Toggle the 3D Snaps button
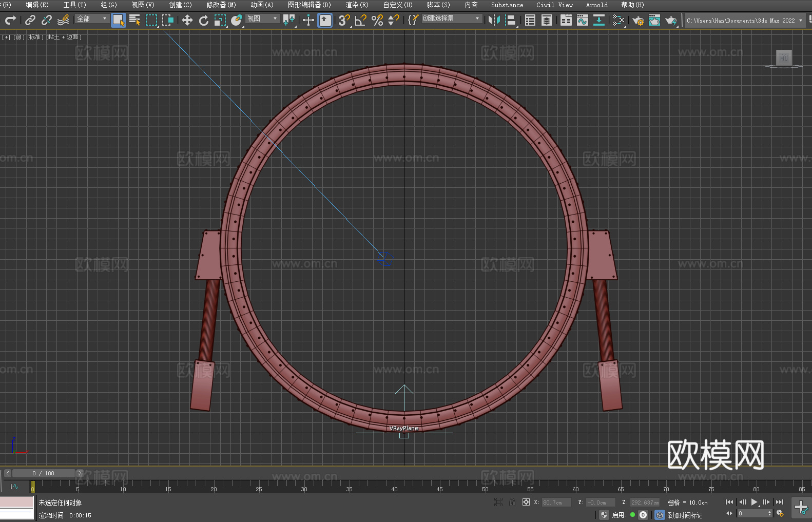 click(343, 20)
